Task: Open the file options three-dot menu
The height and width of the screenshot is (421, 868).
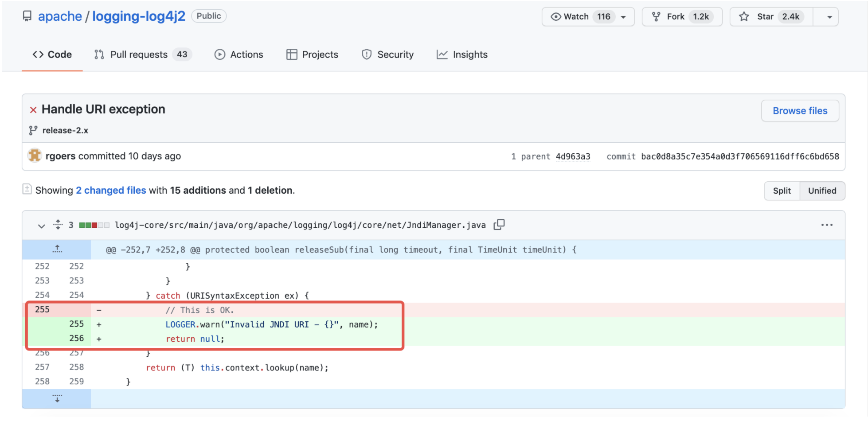Action: 827,225
